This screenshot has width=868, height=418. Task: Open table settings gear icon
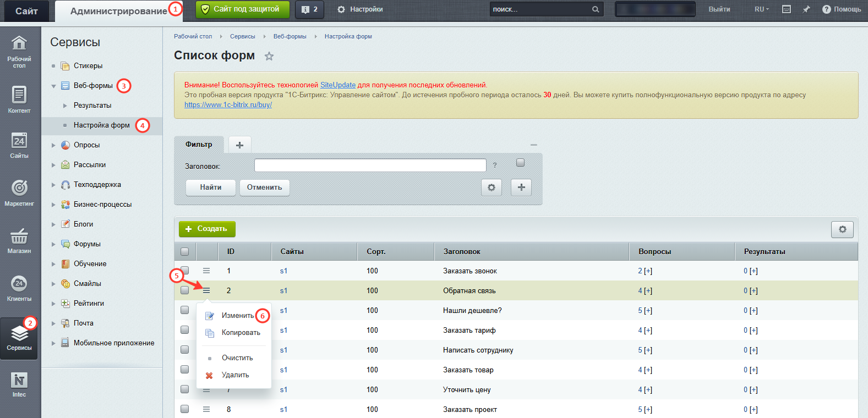coord(842,229)
